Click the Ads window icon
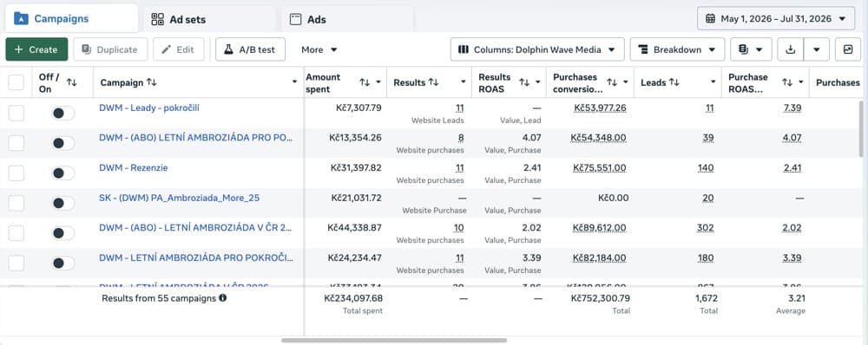Image resolution: width=868 pixels, height=345 pixels. (296, 19)
